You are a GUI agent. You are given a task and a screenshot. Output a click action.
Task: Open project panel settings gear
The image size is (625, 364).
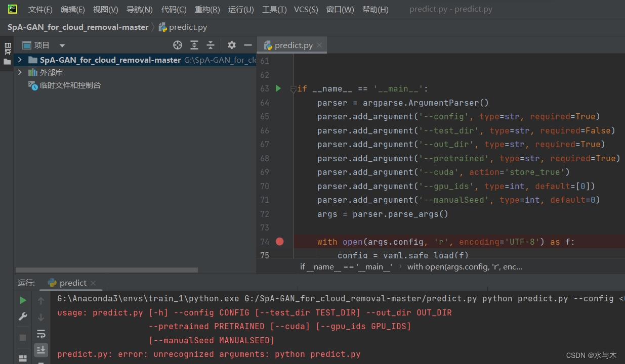click(231, 45)
